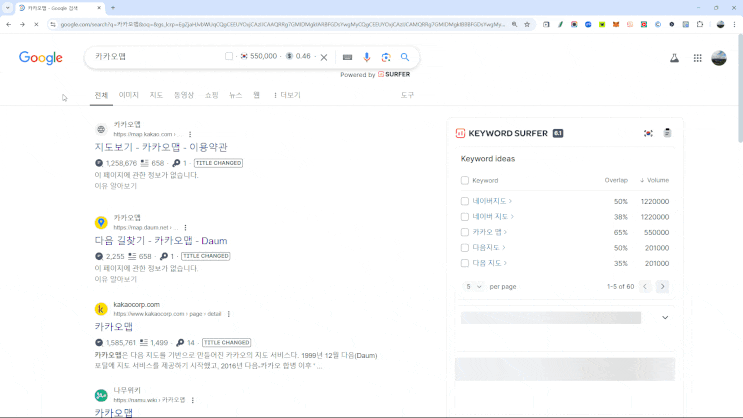This screenshot has width=743, height=418.
Task: Select the 전체 results tab
Action: click(x=101, y=95)
